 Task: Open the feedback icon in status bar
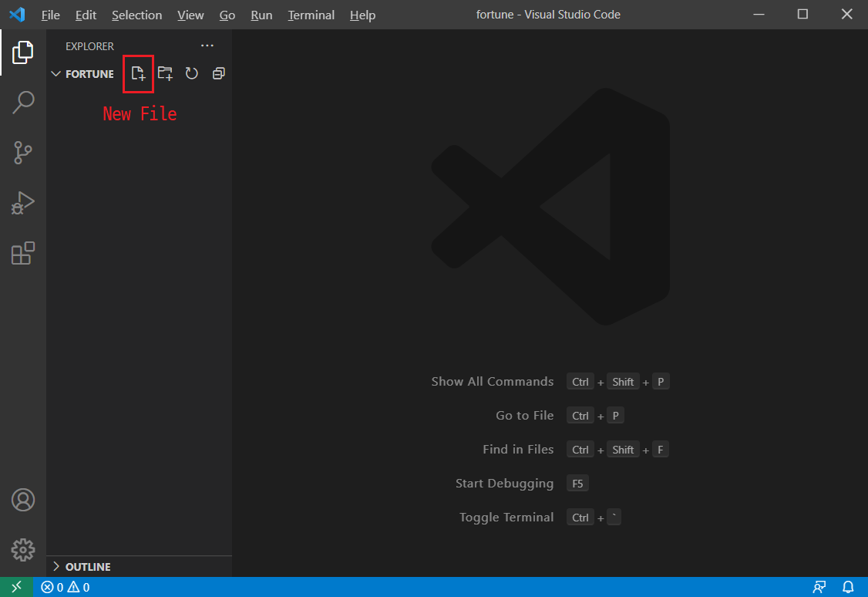pyautogui.click(x=819, y=586)
